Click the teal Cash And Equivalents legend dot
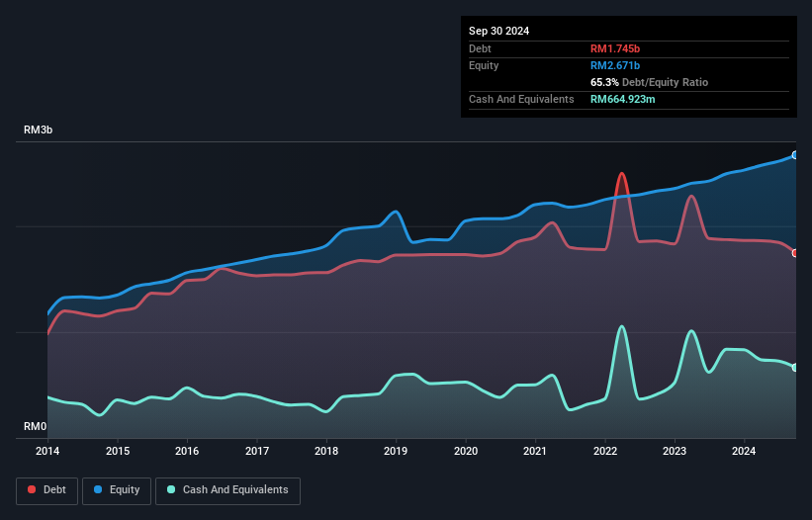The width and height of the screenshot is (812, 520). click(x=171, y=489)
